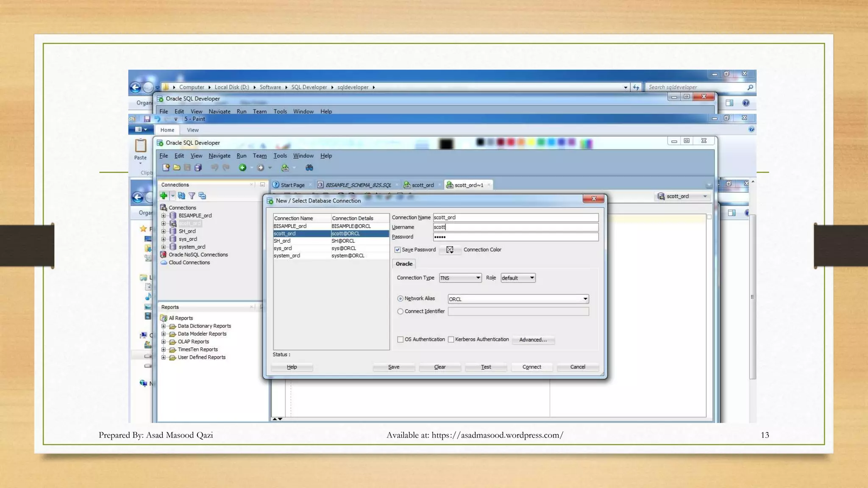Open the Connection Type TNS dropdown
This screenshot has height=488, width=868.
460,278
